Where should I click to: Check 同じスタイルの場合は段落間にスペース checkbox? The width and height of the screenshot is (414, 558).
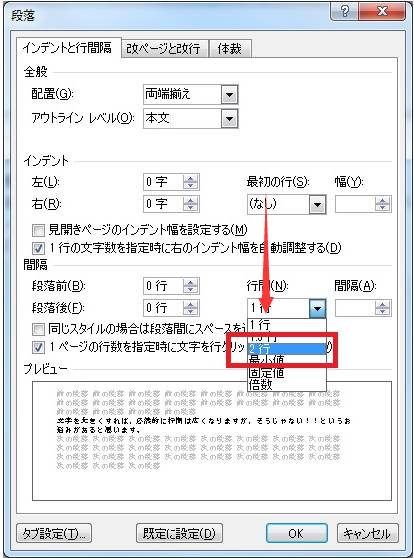(38, 329)
